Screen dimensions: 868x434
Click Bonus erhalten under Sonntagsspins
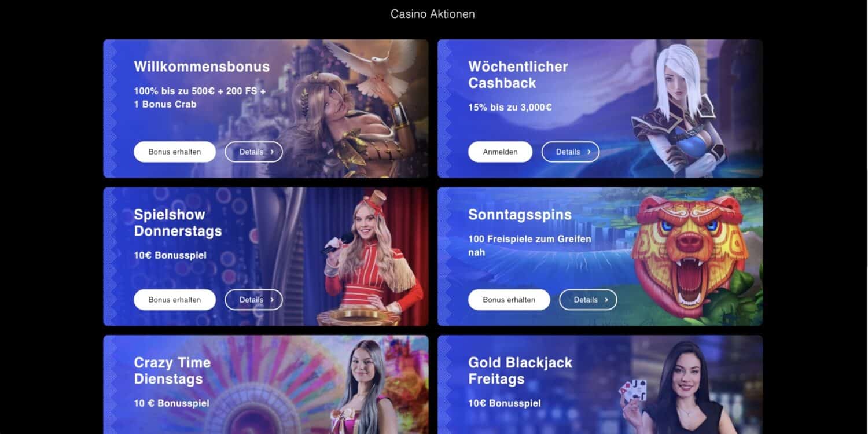pos(509,300)
